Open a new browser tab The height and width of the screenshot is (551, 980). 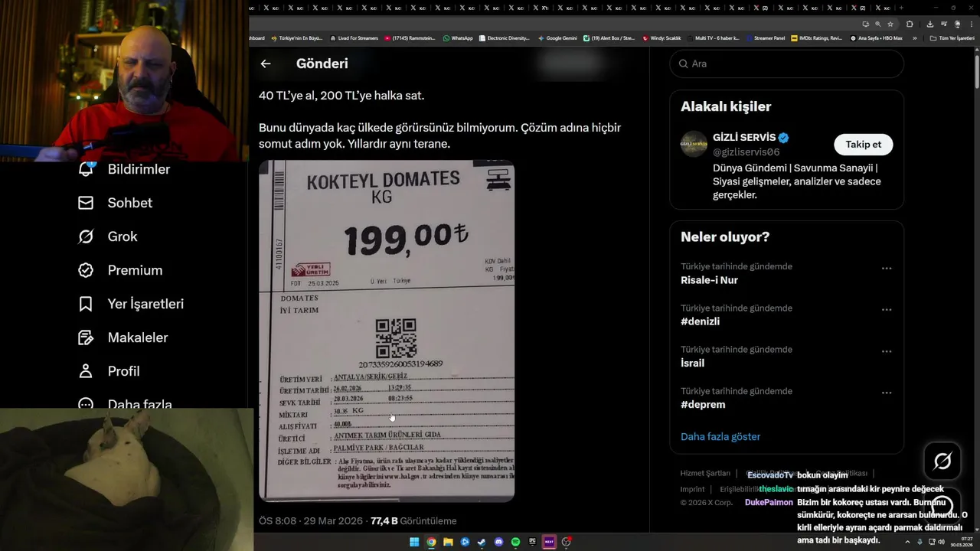coord(901,8)
